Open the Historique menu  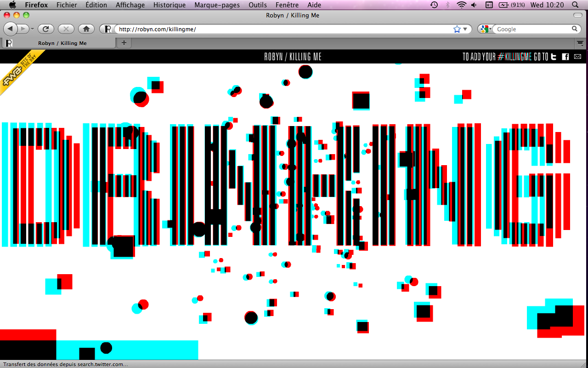(x=170, y=5)
